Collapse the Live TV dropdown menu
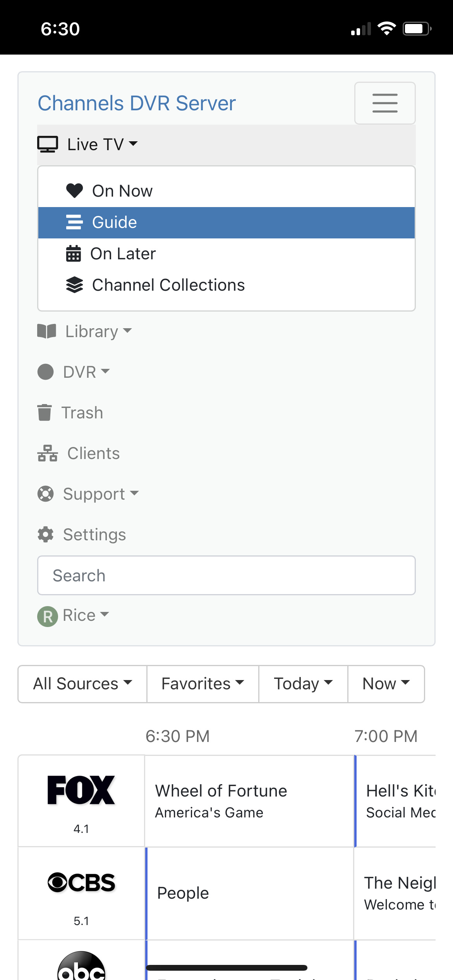The image size is (453, 980). pos(88,144)
